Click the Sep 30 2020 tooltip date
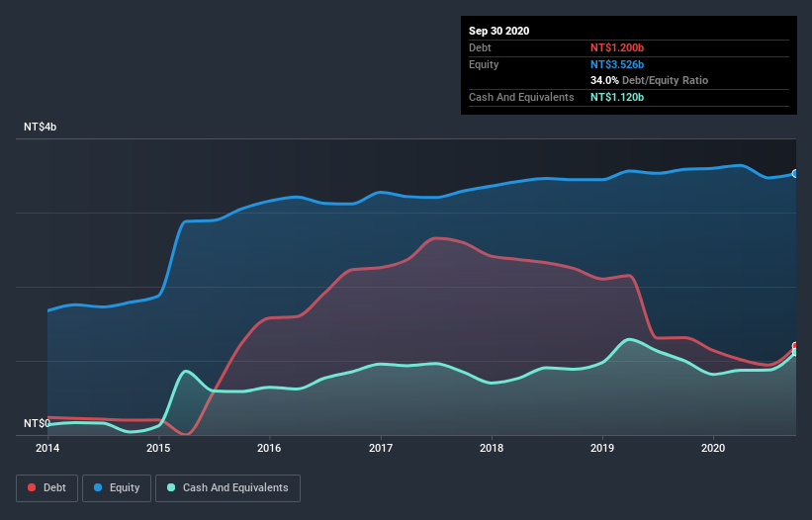 click(499, 31)
